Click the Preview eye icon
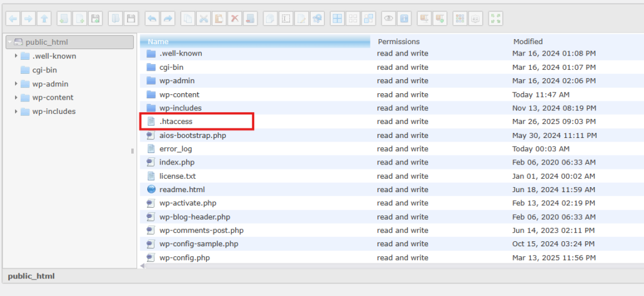This screenshot has width=644, height=296. coord(389,19)
